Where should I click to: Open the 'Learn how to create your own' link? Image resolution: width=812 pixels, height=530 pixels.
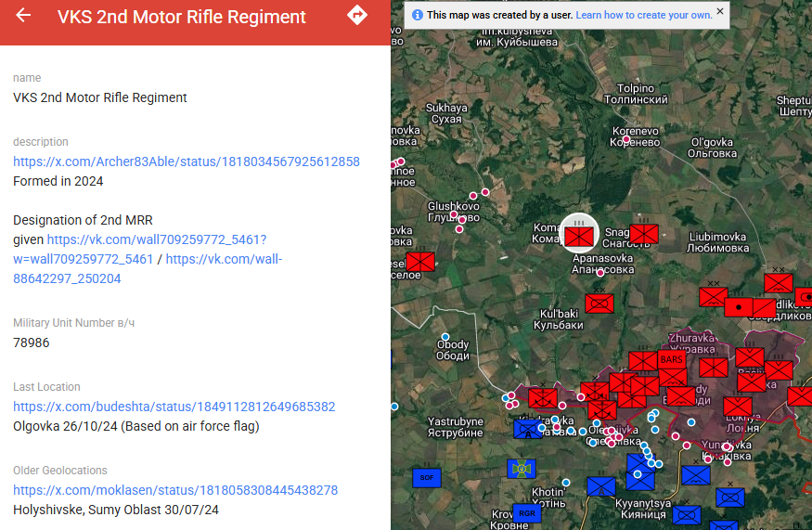pyautogui.click(x=643, y=16)
